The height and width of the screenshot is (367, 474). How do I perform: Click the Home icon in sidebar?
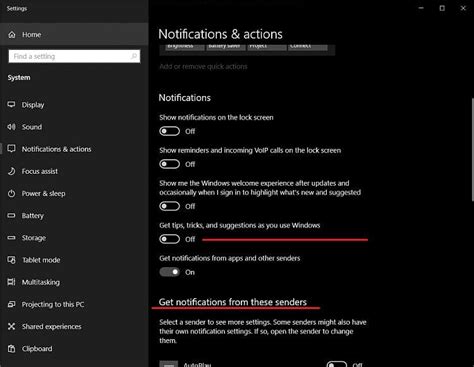pyautogui.click(x=12, y=35)
